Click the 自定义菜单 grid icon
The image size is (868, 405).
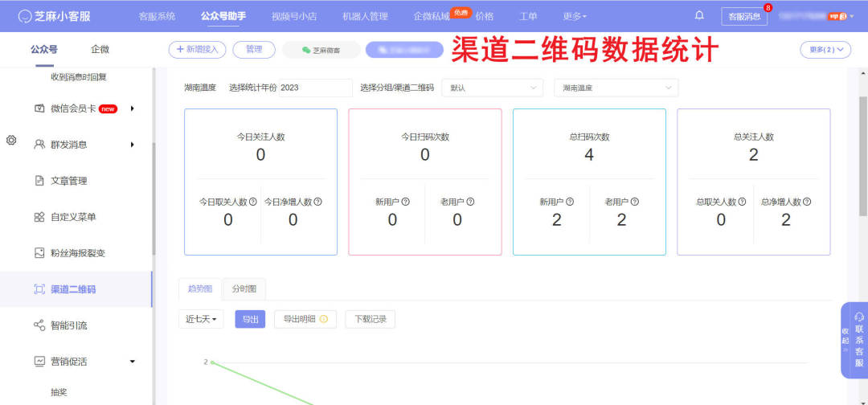39,218
